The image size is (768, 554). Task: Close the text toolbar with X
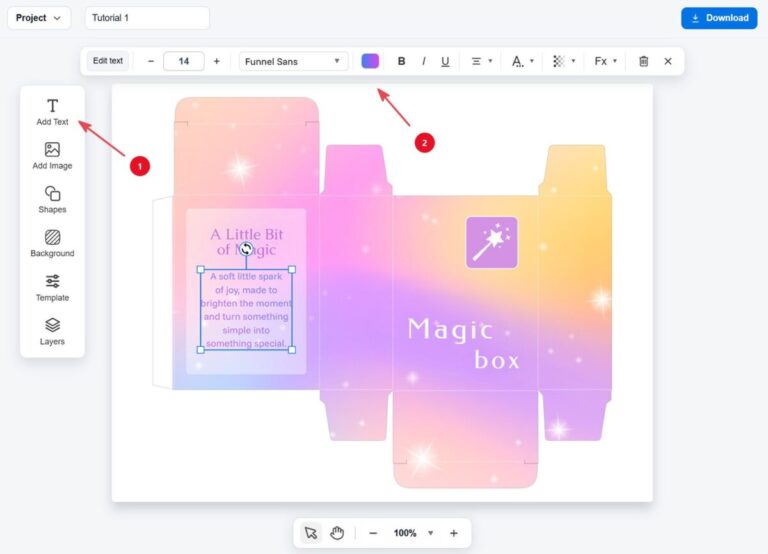668,61
